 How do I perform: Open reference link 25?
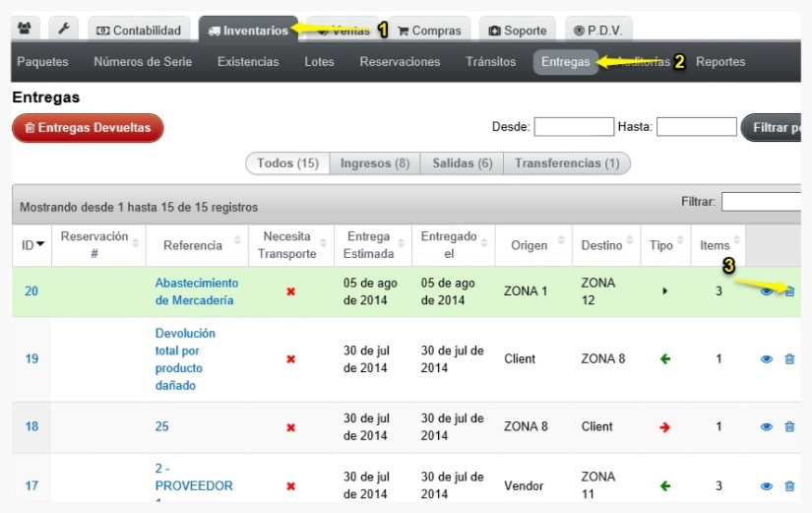pyautogui.click(x=161, y=426)
